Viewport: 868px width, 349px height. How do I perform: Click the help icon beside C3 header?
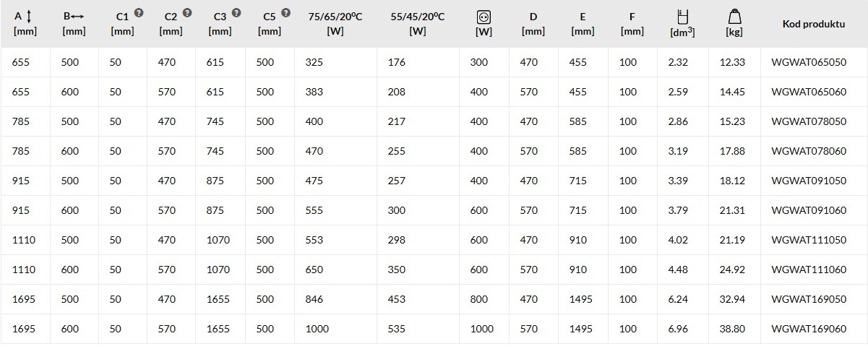237,13
